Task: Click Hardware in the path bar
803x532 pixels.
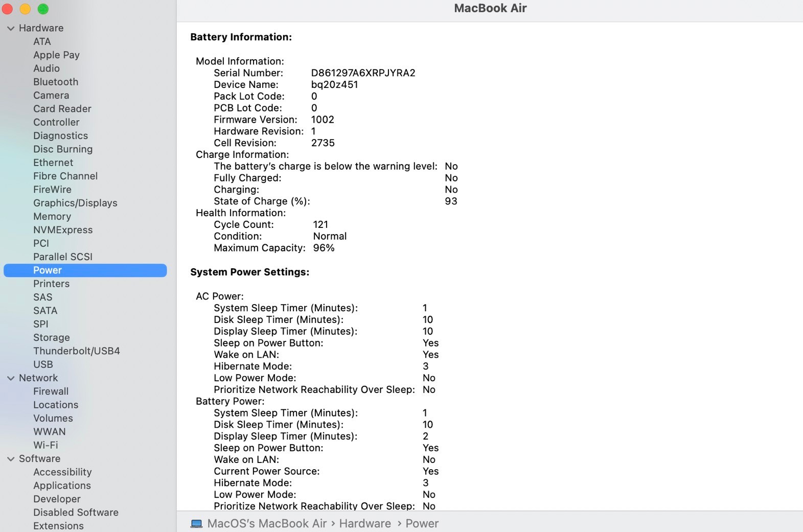Action: pos(365,524)
